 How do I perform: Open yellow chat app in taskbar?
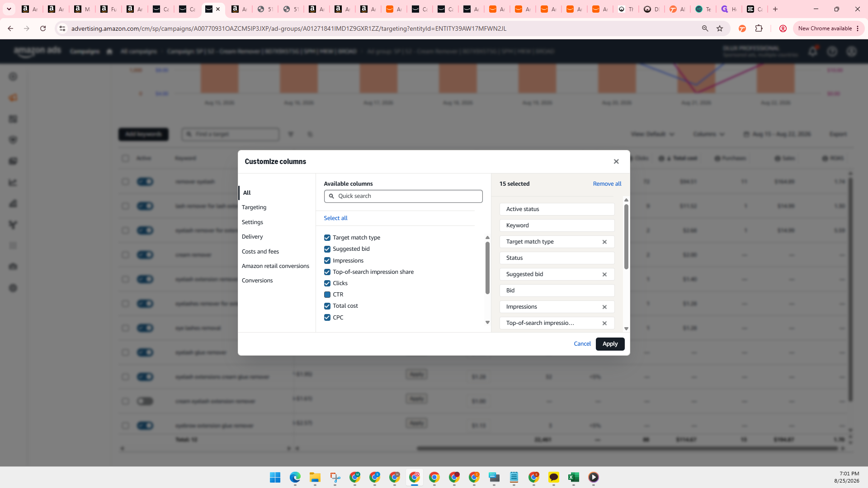click(553, 477)
